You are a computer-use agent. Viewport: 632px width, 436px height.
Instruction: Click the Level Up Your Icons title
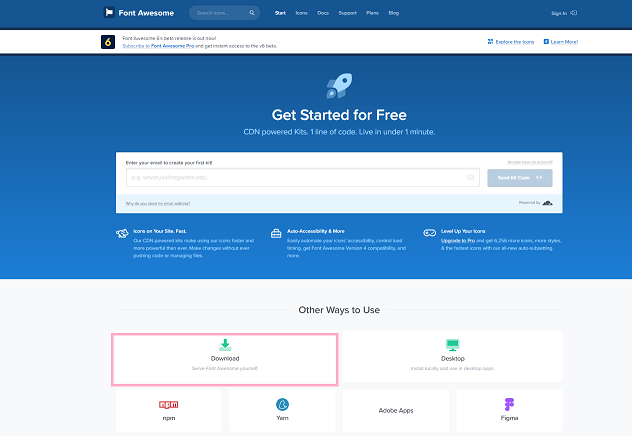click(x=463, y=231)
